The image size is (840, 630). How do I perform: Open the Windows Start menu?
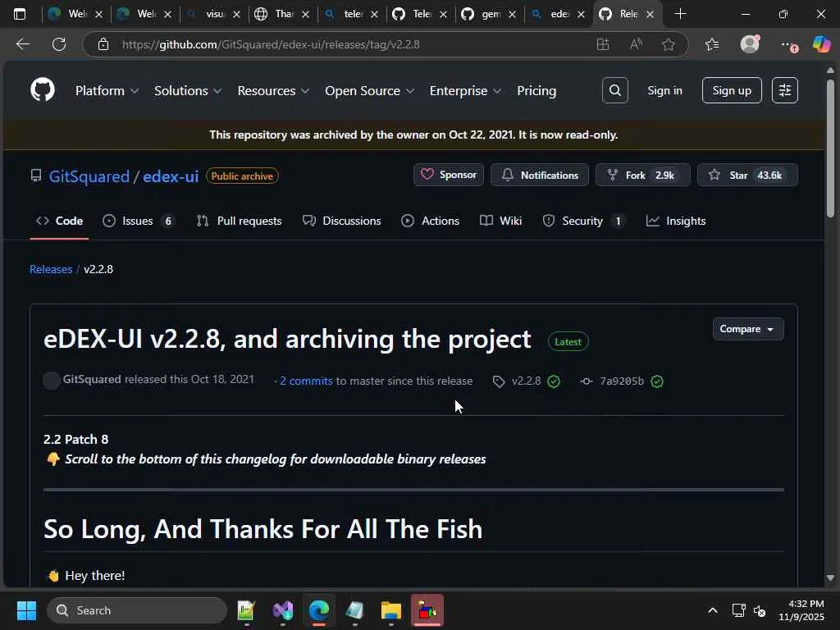pyautogui.click(x=26, y=610)
